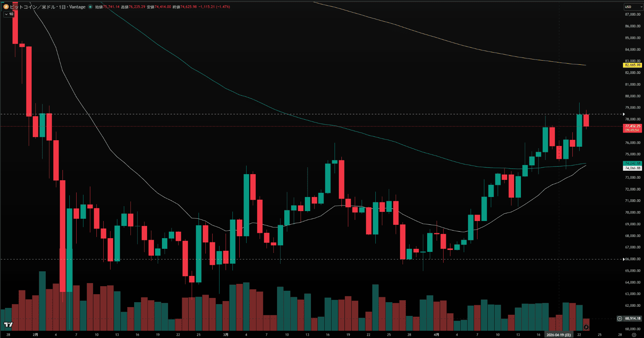Click the green market status indicator dot
Screen dimensions: 644x338
pyautogui.click(x=90, y=7)
